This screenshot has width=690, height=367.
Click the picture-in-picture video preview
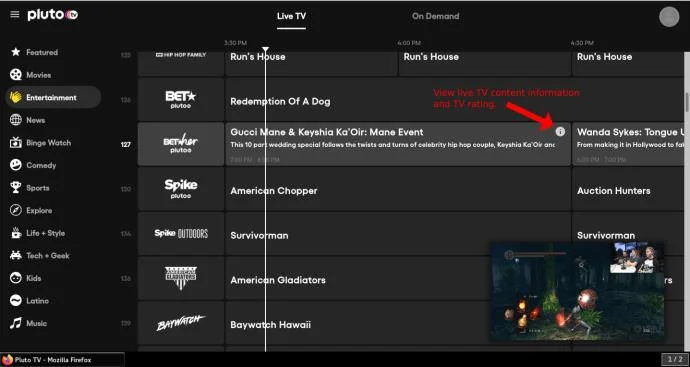pos(577,291)
